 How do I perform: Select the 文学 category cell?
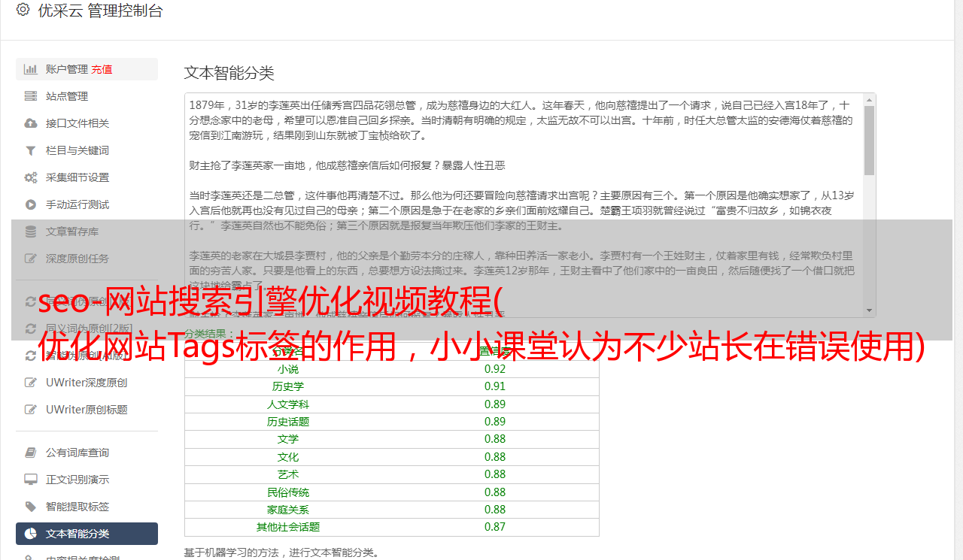(x=288, y=439)
